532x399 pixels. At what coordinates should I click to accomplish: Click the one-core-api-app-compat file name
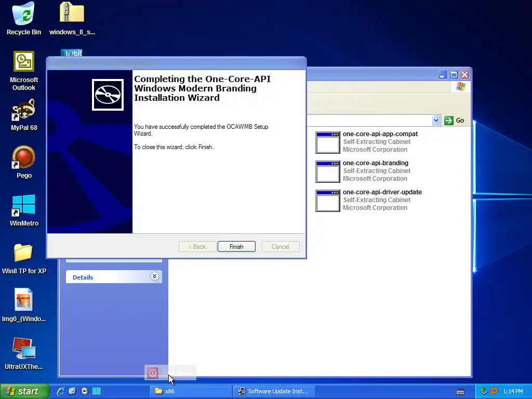(x=380, y=134)
